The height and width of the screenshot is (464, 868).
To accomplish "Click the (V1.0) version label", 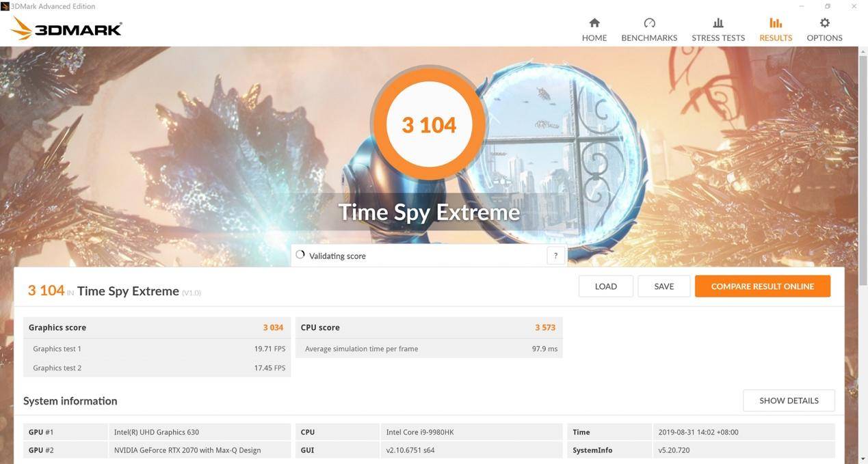I will coord(192,293).
